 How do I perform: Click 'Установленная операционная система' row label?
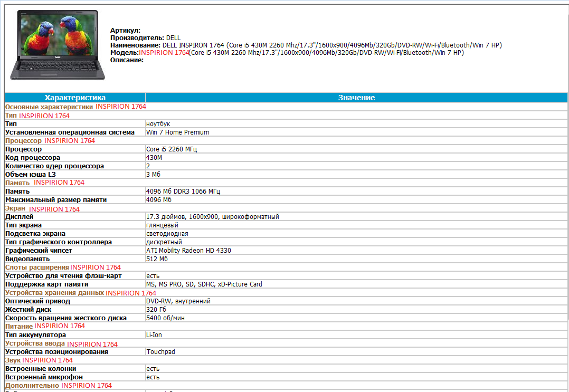click(70, 132)
